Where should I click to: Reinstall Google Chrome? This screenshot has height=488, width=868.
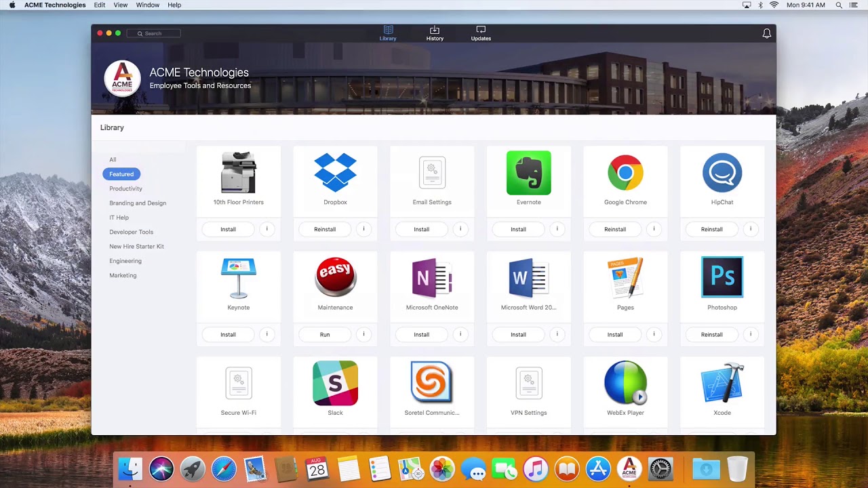pos(615,229)
